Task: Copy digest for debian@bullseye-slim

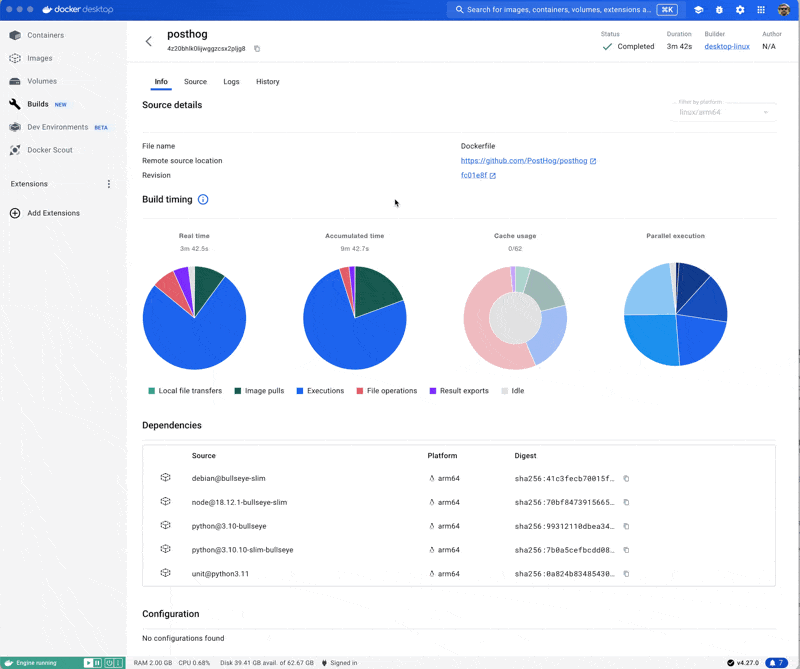Action: click(627, 479)
